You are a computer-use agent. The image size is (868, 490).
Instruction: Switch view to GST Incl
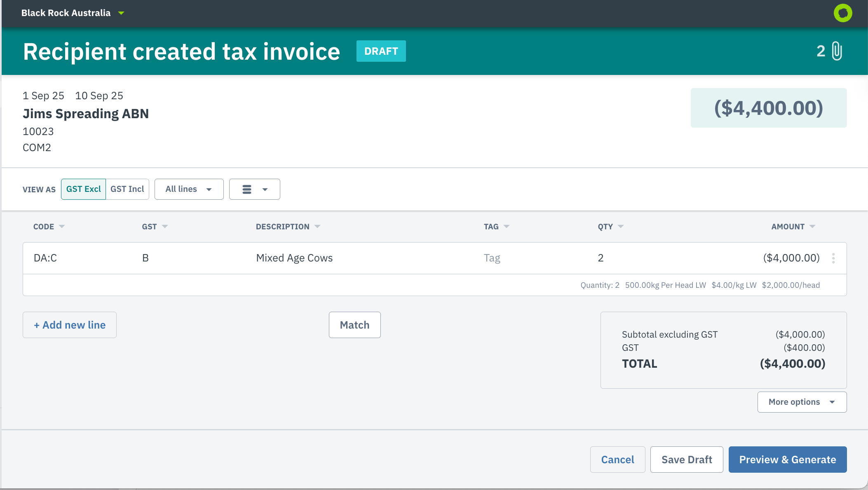coord(127,189)
